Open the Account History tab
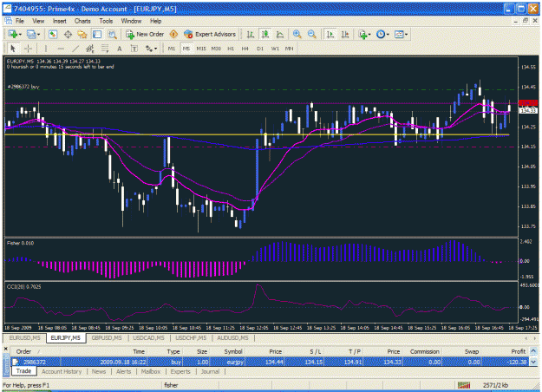The image size is (542, 392). (x=62, y=371)
